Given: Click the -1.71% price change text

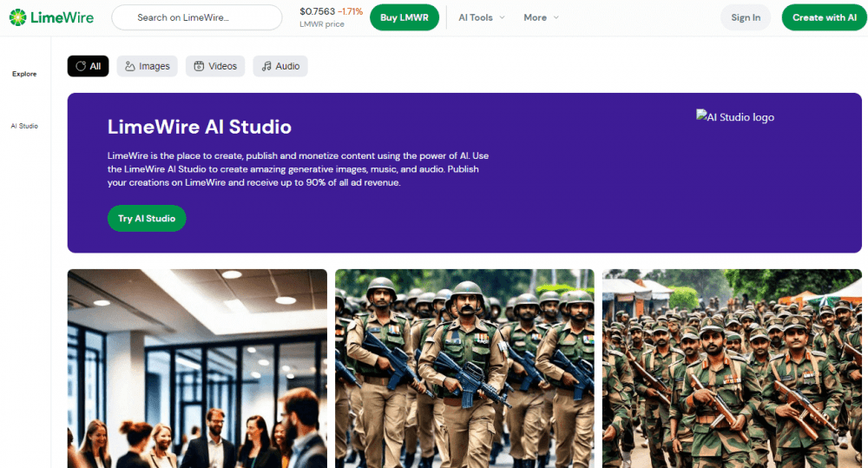Looking at the screenshot, I should click(351, 11).
